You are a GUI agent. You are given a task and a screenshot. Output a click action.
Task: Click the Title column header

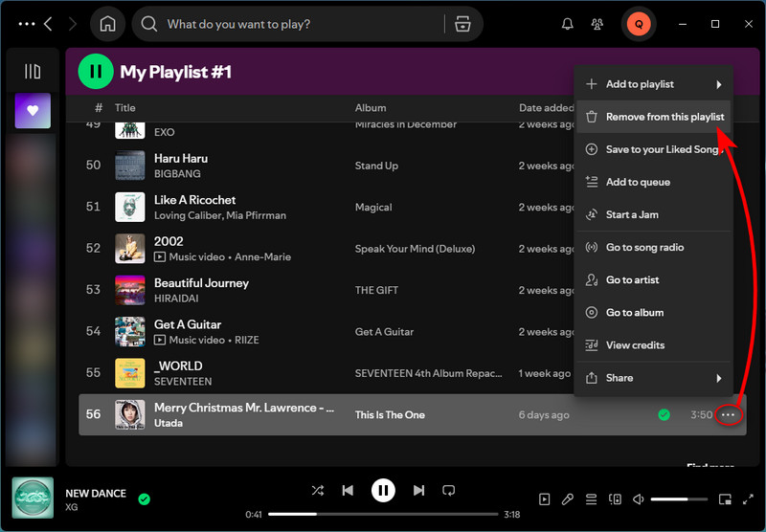125,108
